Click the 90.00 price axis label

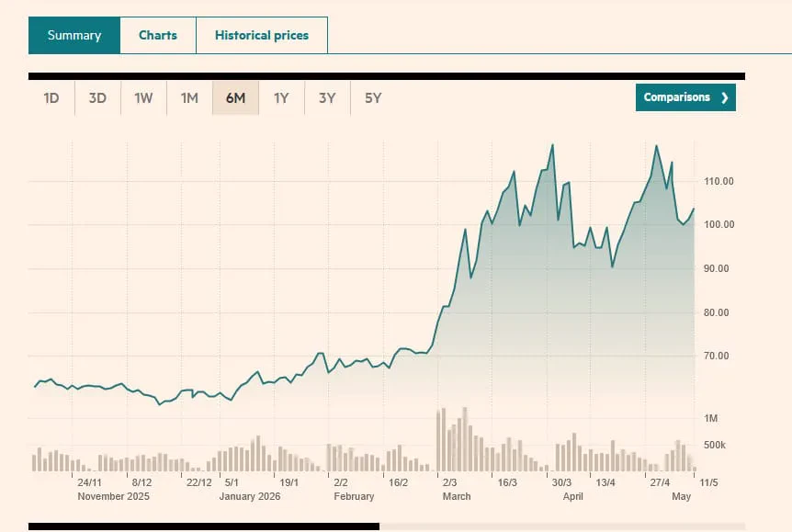click(717, 268)
